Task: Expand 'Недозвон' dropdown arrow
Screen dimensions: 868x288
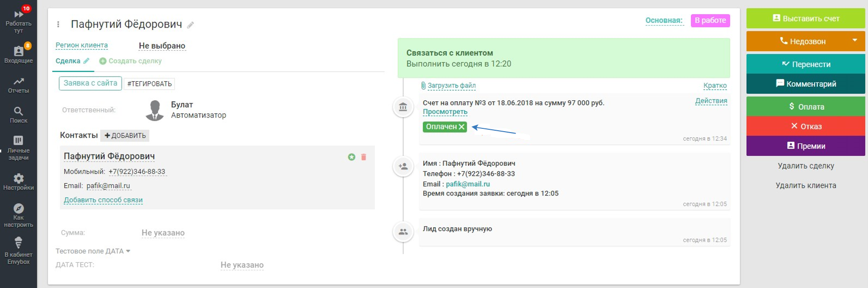Action: [855, 41]
